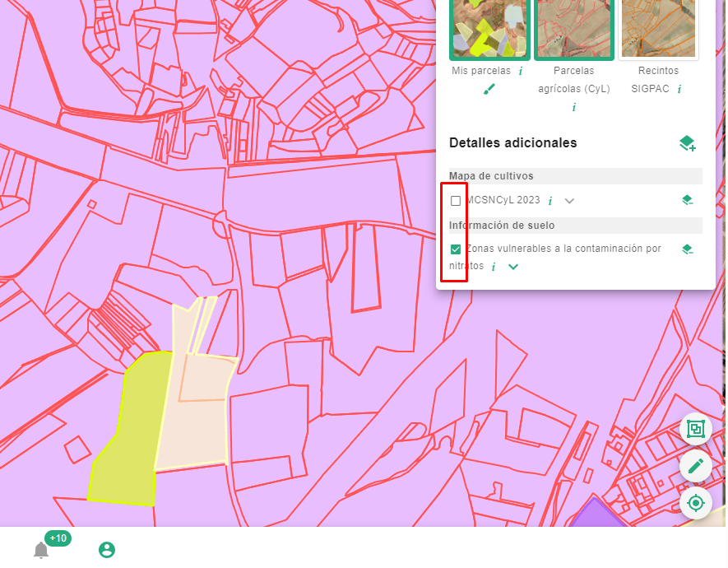Uncheck Zonas vulnerables a la contaminación
This screenshot has width=728, height=568.
456,249
